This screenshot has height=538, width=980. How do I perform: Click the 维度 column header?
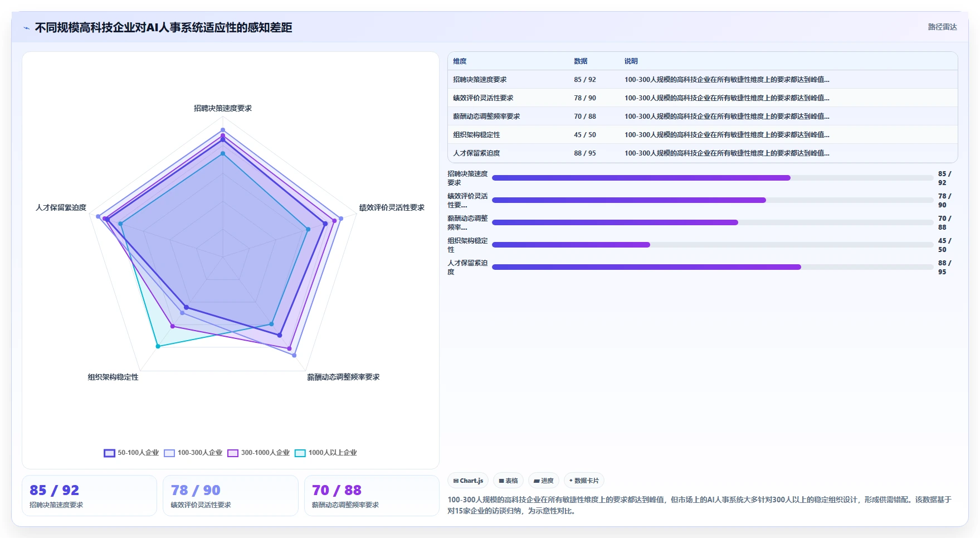[460, 61]
